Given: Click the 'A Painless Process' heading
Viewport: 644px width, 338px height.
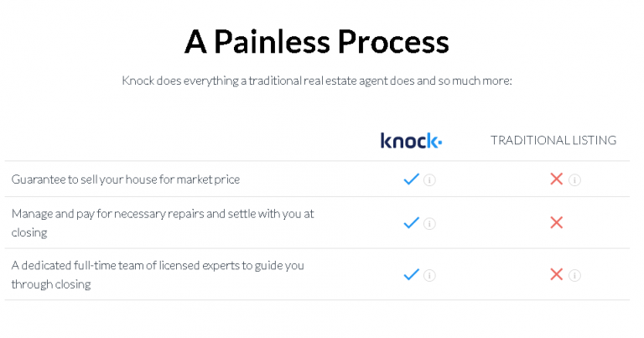Looking at the screenshot, I should [x=317, y=42].
